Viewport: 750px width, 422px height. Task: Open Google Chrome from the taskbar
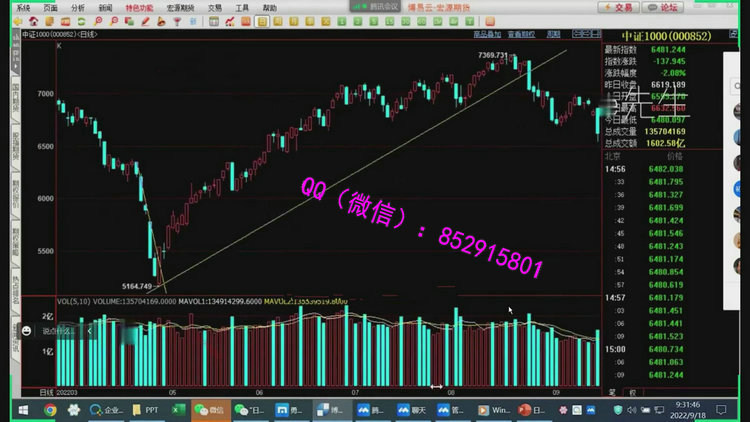tap(50, 410)
